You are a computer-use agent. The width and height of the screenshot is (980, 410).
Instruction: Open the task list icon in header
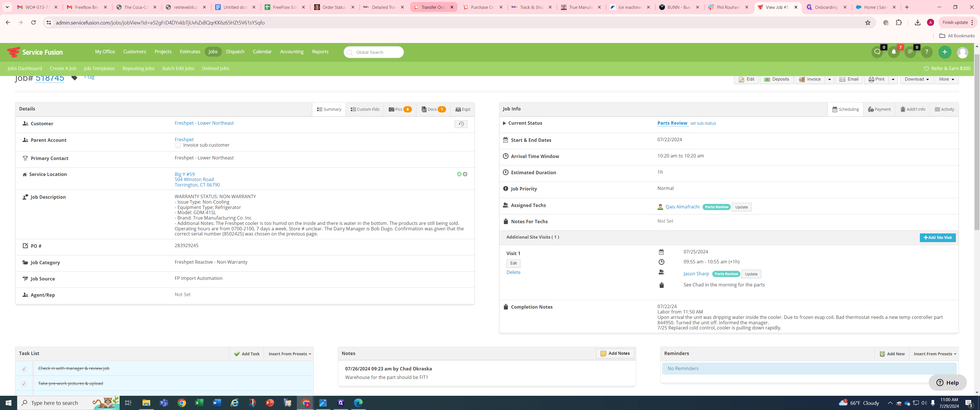pyautogui.click(x=910, y=52)
